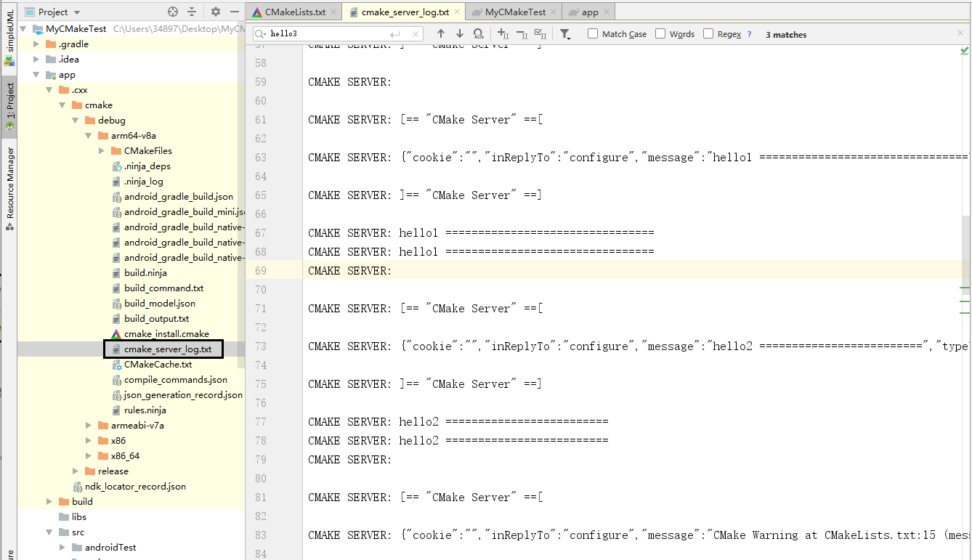The height and width of the screenshot is (560, 972).
Task: Clear the search field text with X
Action: (416, 34)
